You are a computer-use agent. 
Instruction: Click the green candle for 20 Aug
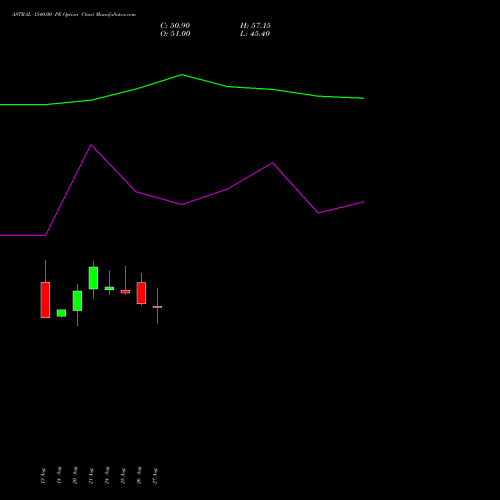pyautogui.click(x=77, y=301)
